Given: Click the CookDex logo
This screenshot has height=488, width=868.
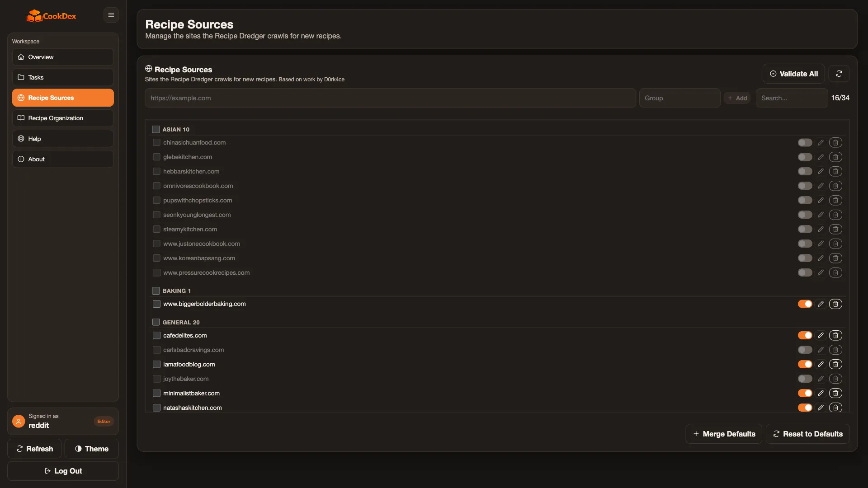Looking at the screenshot, I should pos(51,16).
